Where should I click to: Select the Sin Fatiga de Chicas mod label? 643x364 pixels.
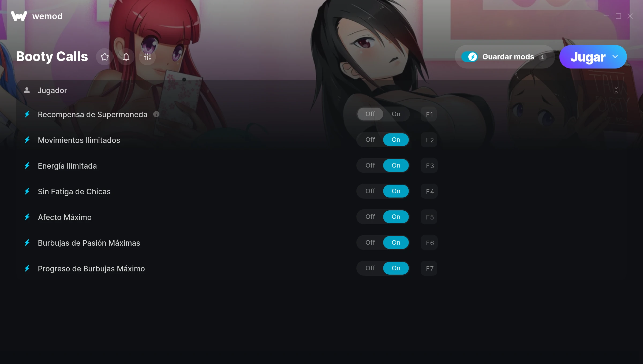point(74,192)
